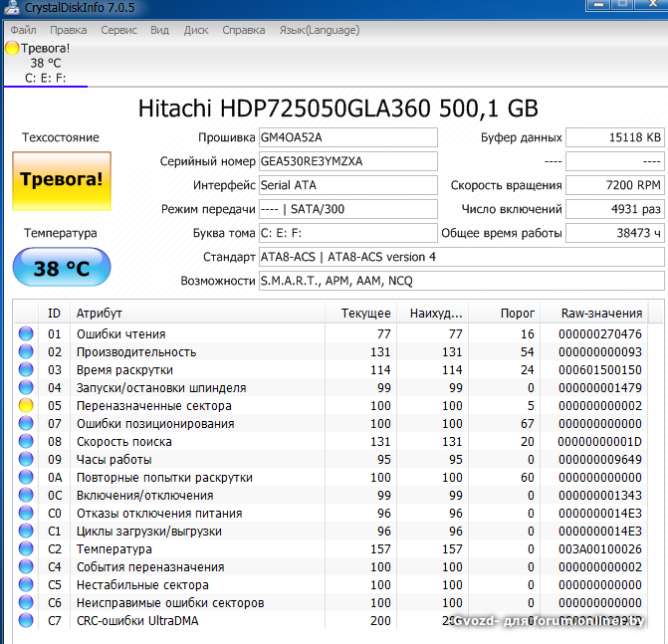The width and height of the screenshot is (668, 644).
Task: Open the Сервис menu
Action: [x=118, y=30]
